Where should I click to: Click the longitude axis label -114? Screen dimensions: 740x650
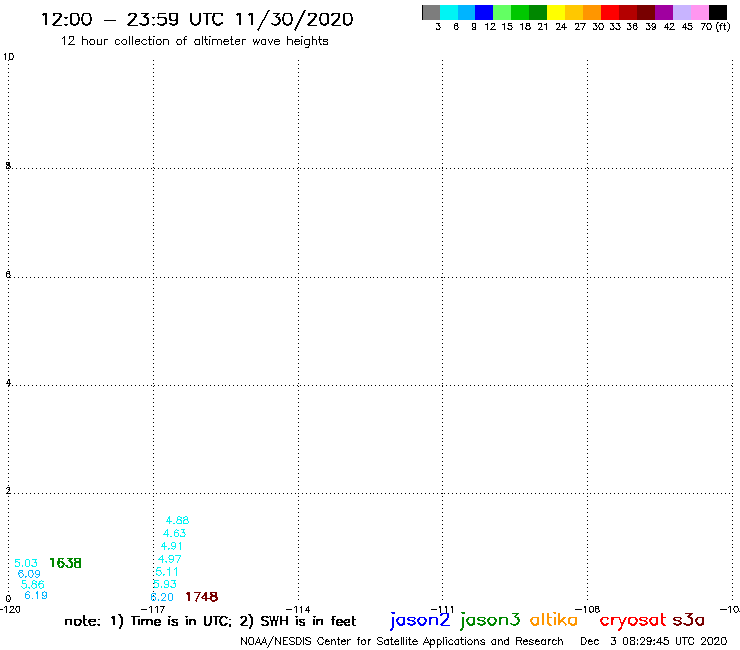pyautogui.click(x=298, y=609)
